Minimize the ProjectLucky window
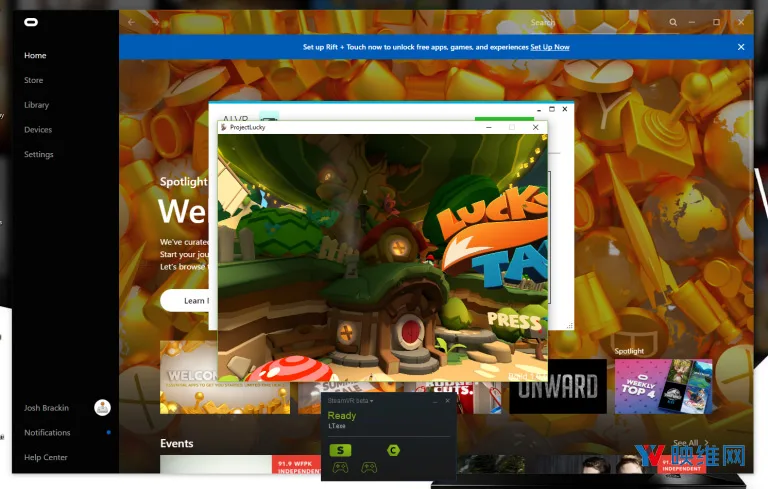Viewport: 768px width, 489px height. 488,127
